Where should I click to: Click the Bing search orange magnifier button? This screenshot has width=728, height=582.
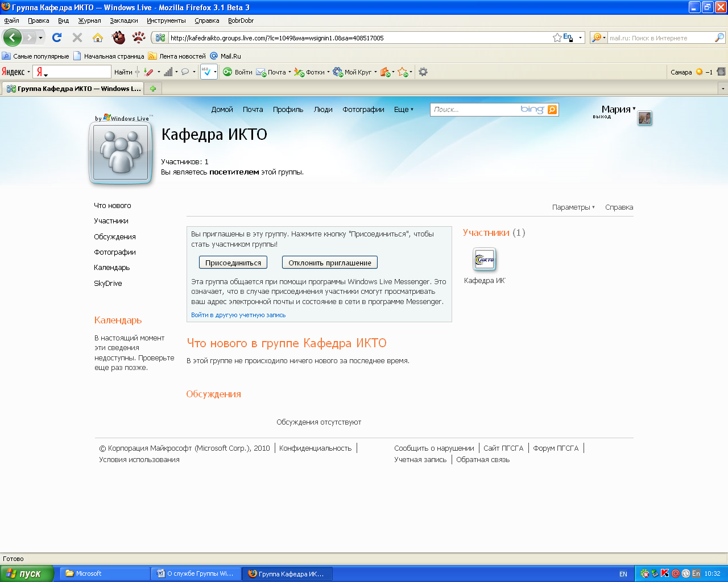(552, 110)
